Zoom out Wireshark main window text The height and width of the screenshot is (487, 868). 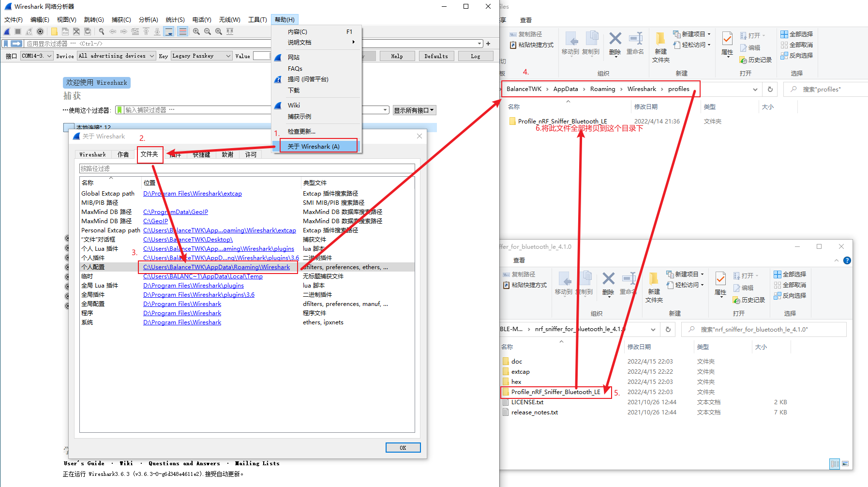[208, 31]
